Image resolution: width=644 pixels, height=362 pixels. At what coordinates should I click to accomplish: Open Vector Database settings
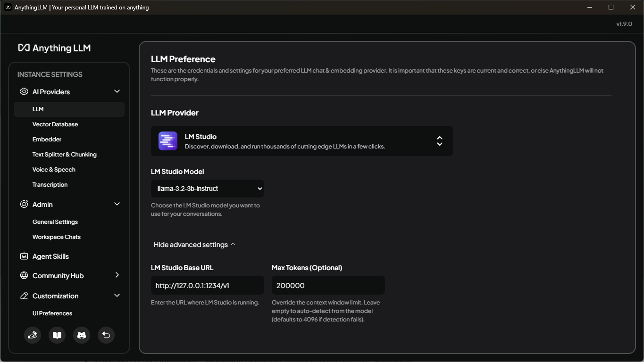55,124
